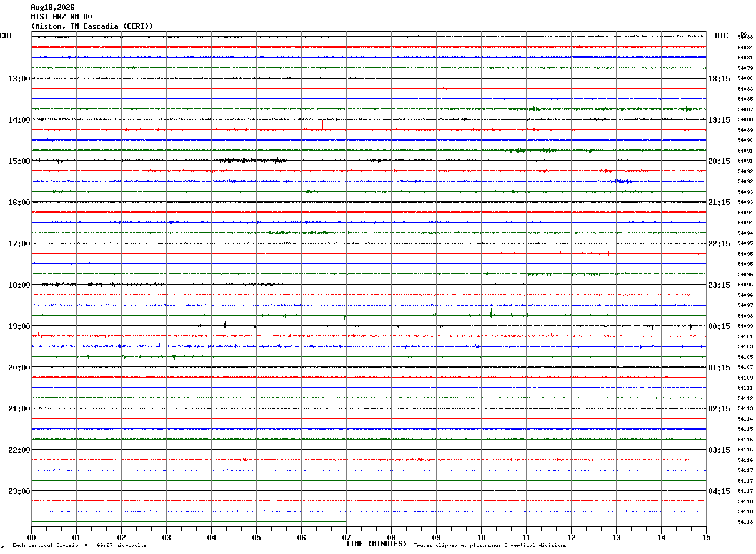Click the CDT timezone label
Image resolution: width=756 pixels, height=554 pixels.
(x=6, y=36)
